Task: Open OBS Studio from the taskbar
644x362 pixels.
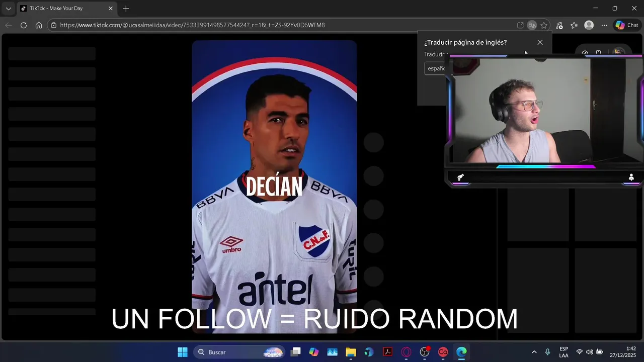Action: pos(425,352)
